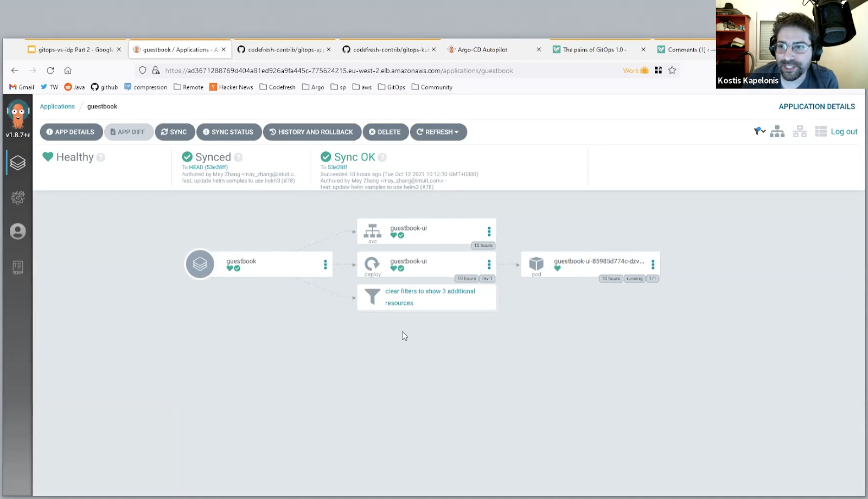Open the Documentation icon in the sidebar
868x499 pixels.
pos(17,267)
